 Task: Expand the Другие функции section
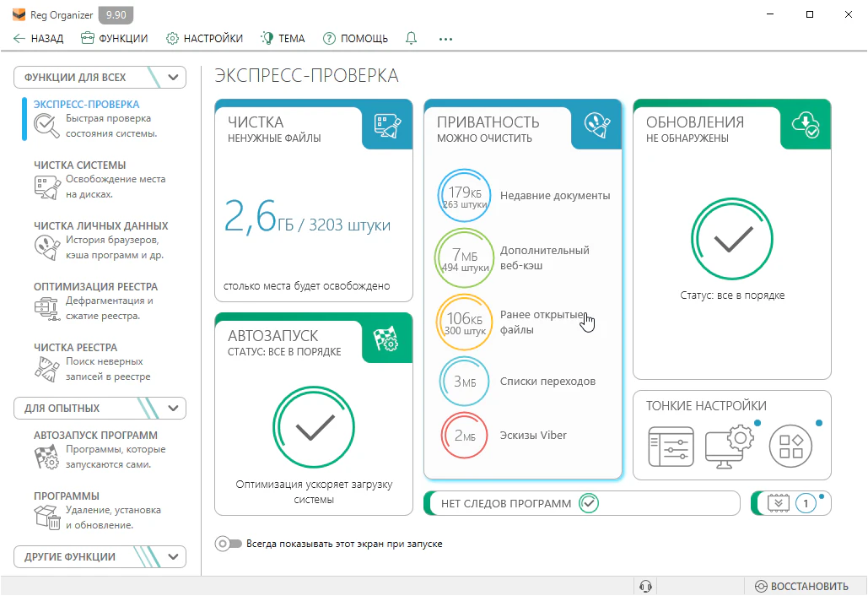(174, 557)
